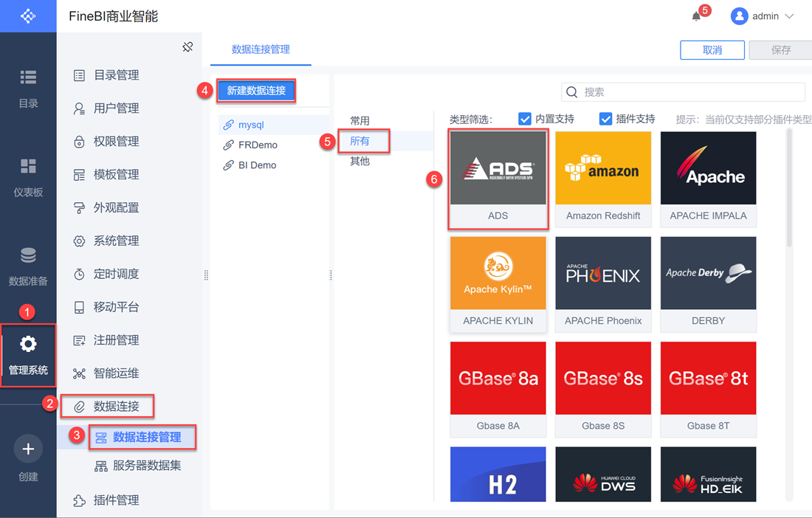
Task: Unpin the side menu with pin icon
Action: (187, 47)
